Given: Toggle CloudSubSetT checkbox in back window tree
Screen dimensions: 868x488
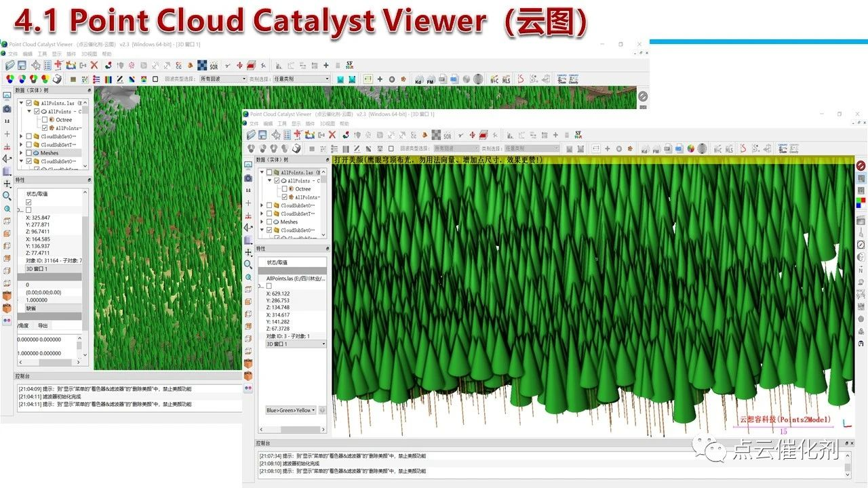Looking at the screenshot, I should (x=28, y=144).
